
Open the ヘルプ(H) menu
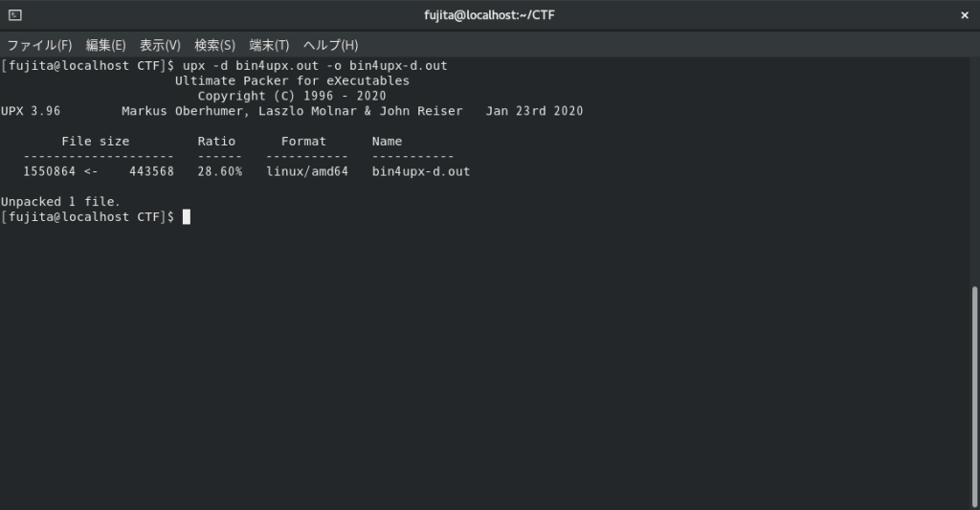coord(330,45)
